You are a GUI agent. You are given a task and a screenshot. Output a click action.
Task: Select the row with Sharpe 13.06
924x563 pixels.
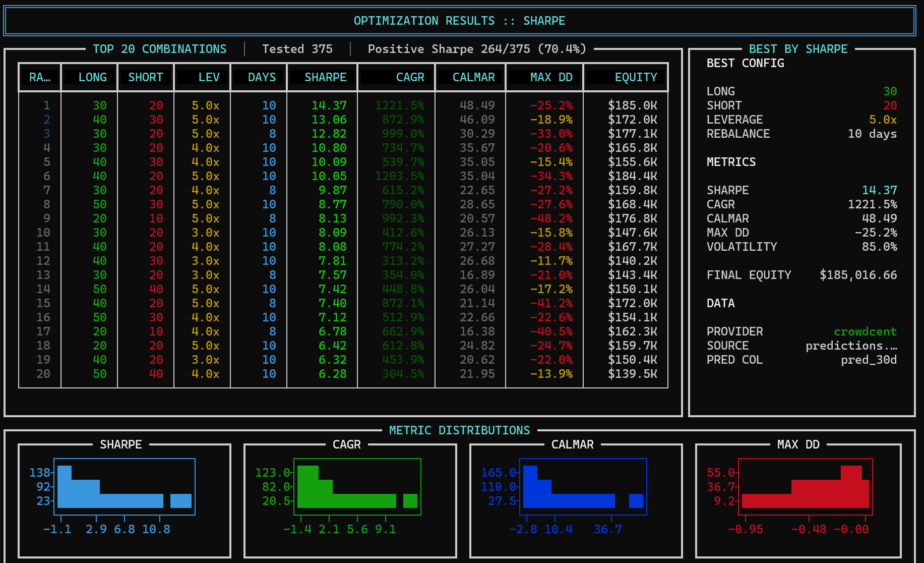click(329, 120)
